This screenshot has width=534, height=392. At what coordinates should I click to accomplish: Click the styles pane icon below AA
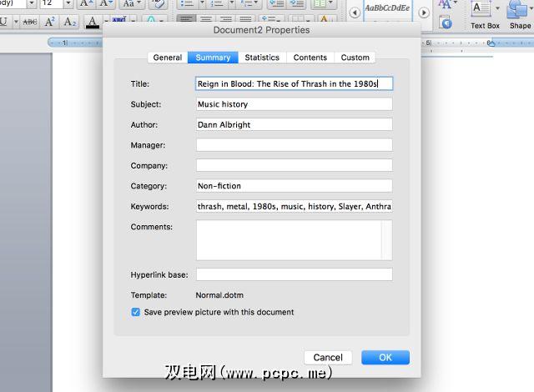pos(446,23)
